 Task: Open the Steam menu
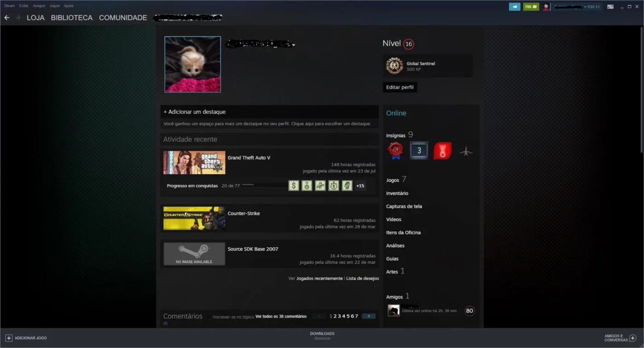[9, 6]
